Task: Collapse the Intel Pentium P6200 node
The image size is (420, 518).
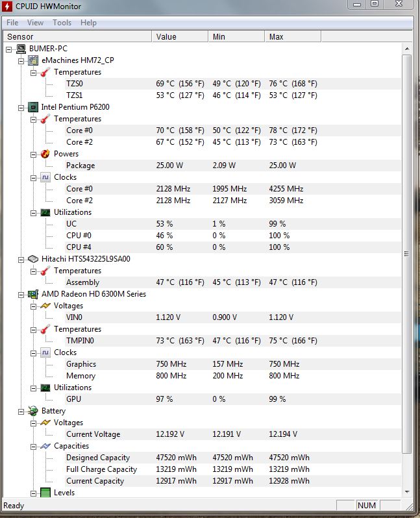Action: point(21,107)
